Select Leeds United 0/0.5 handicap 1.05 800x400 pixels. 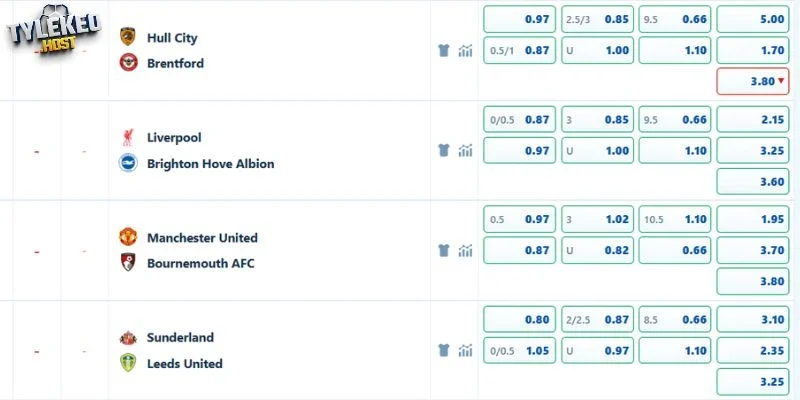pos(519,351)
